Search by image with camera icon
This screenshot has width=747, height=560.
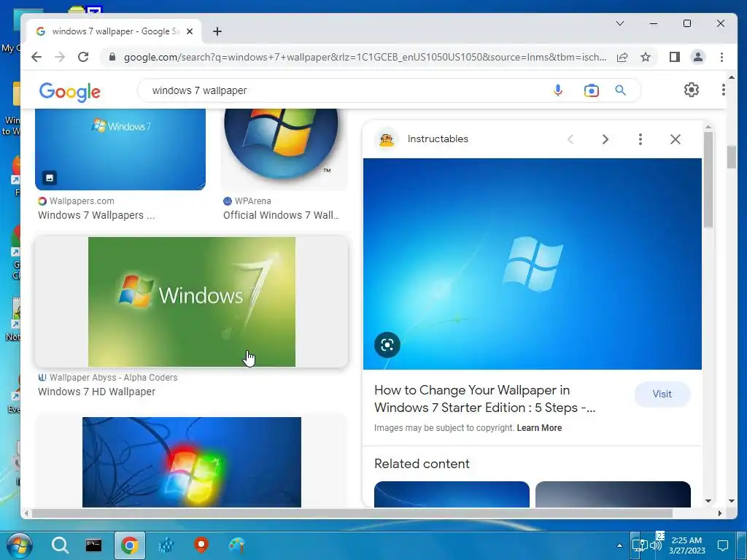coord(591,90)
